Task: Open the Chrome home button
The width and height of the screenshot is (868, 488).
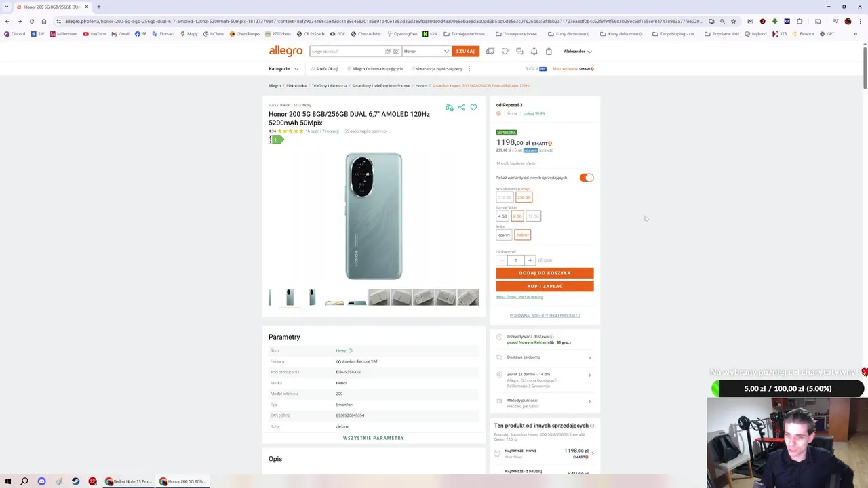Action: [x=43, y=21]
